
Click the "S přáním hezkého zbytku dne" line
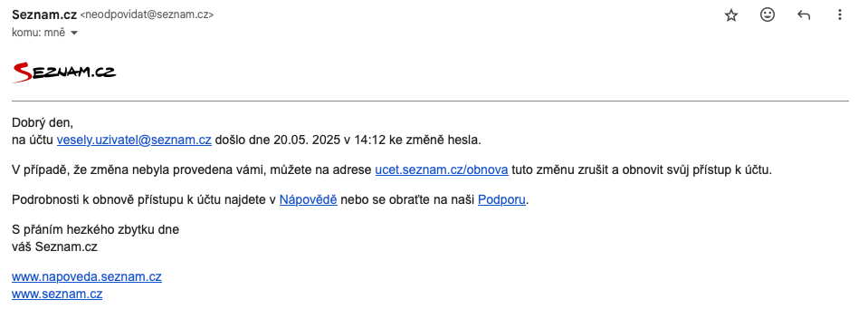click(x=95, y=230)
